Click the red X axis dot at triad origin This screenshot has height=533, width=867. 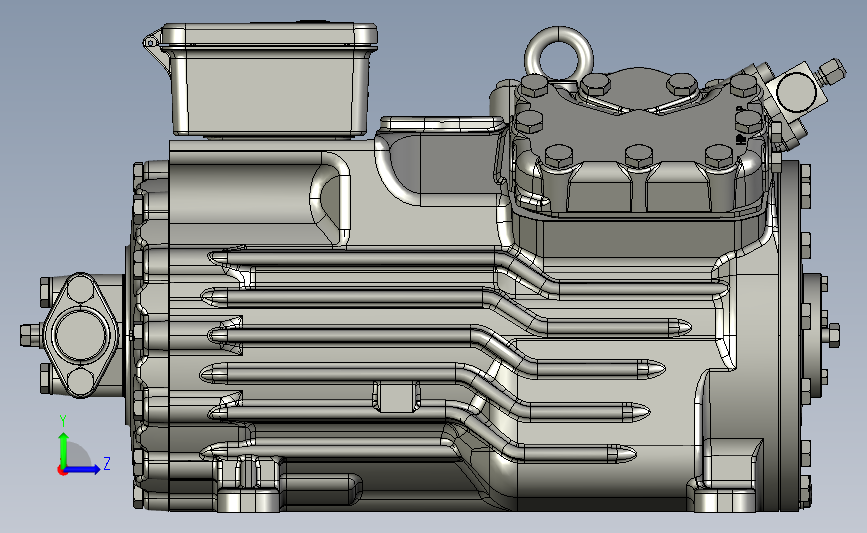coord(62,471)
